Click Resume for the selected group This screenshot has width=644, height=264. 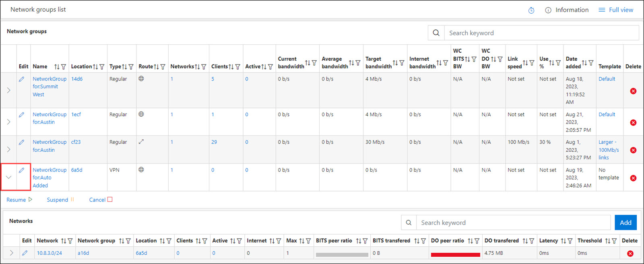click(x=19, y=200)
